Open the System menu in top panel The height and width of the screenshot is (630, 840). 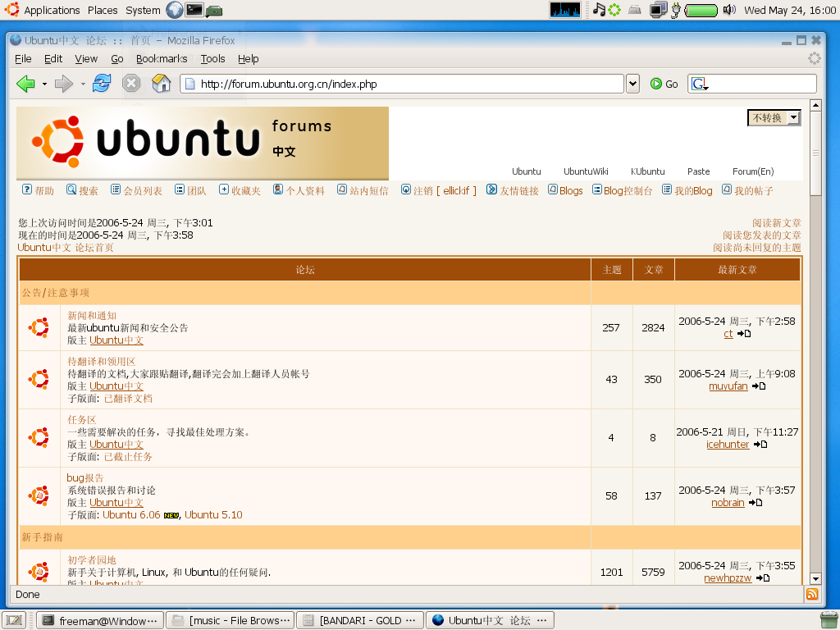click(x=143, y=10)
